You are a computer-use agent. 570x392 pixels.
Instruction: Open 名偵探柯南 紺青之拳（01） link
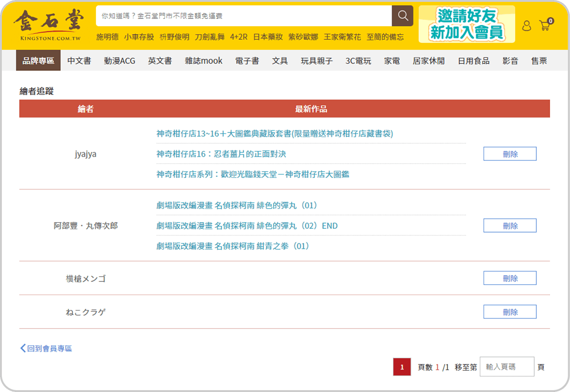pos(233,246)
